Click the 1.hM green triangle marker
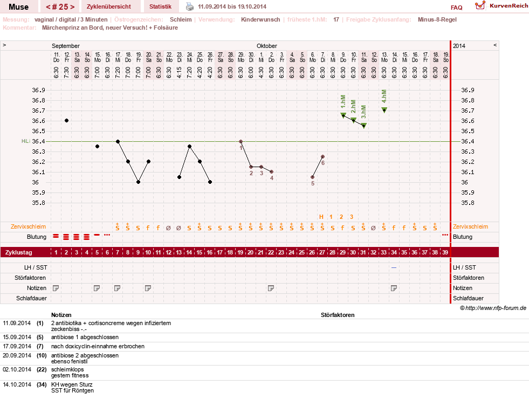Viewport: 529px width, 420px height. [x=343, y=115]
